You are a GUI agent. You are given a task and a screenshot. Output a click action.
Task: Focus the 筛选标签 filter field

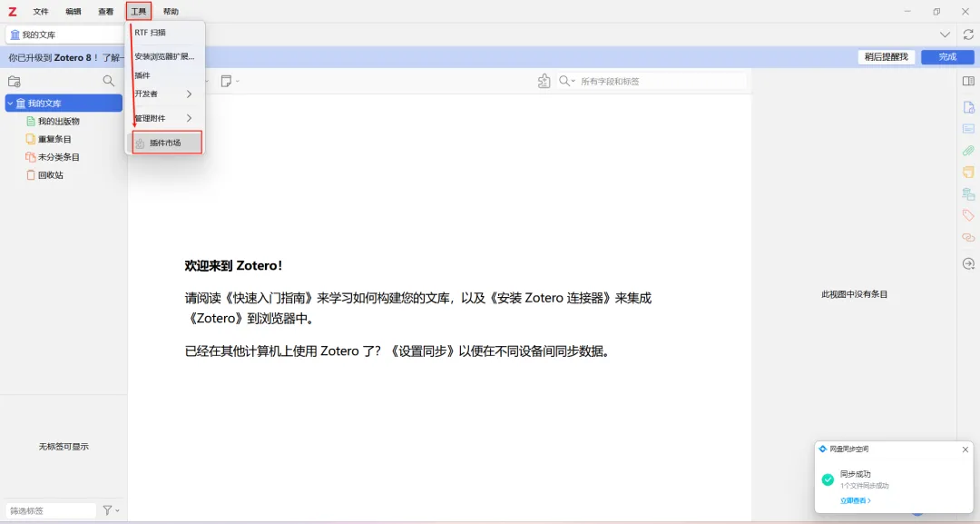[51, 511]
